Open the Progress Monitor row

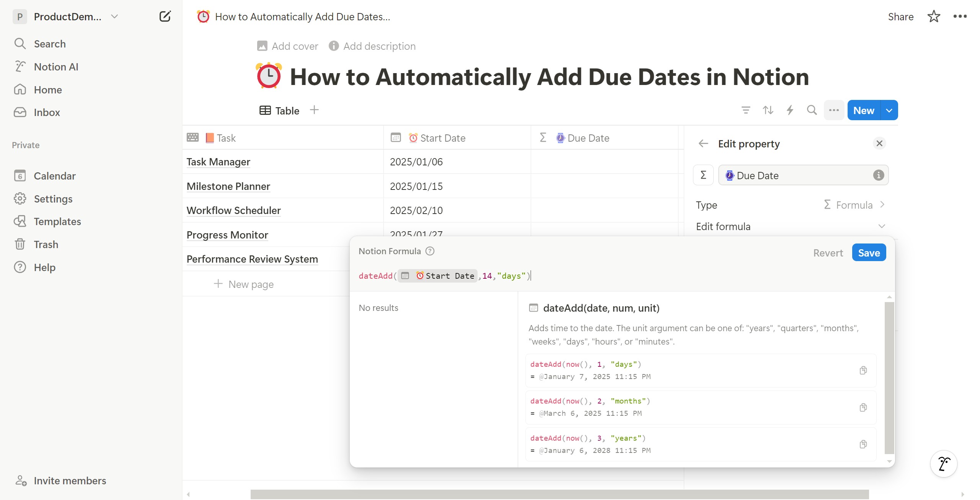coord(227,235)
